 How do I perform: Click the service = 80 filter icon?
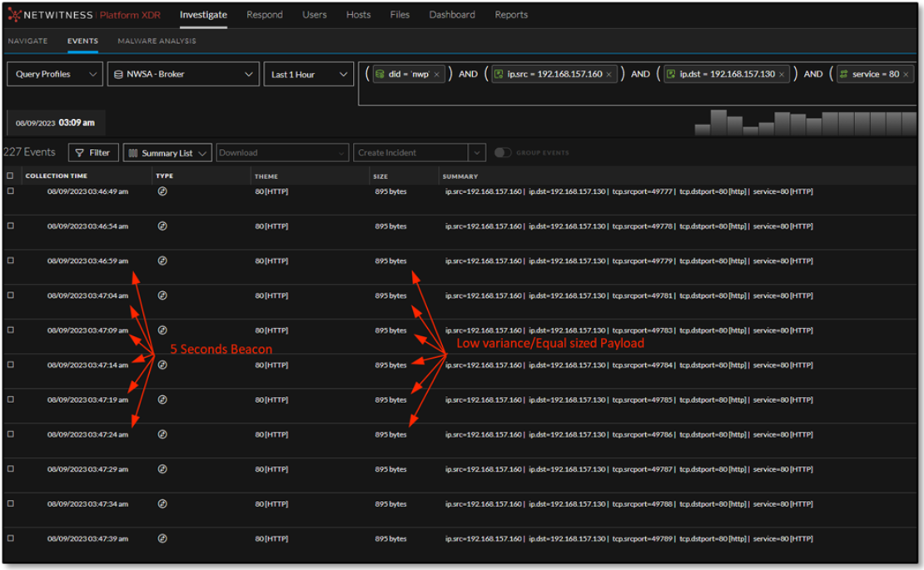(x=843, y=74)
